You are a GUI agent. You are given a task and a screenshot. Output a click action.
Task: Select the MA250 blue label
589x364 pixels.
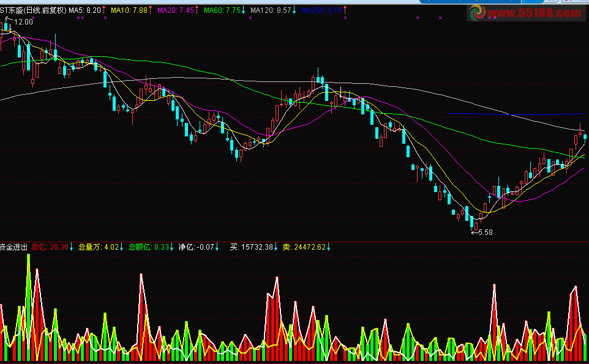coord(321,10)
